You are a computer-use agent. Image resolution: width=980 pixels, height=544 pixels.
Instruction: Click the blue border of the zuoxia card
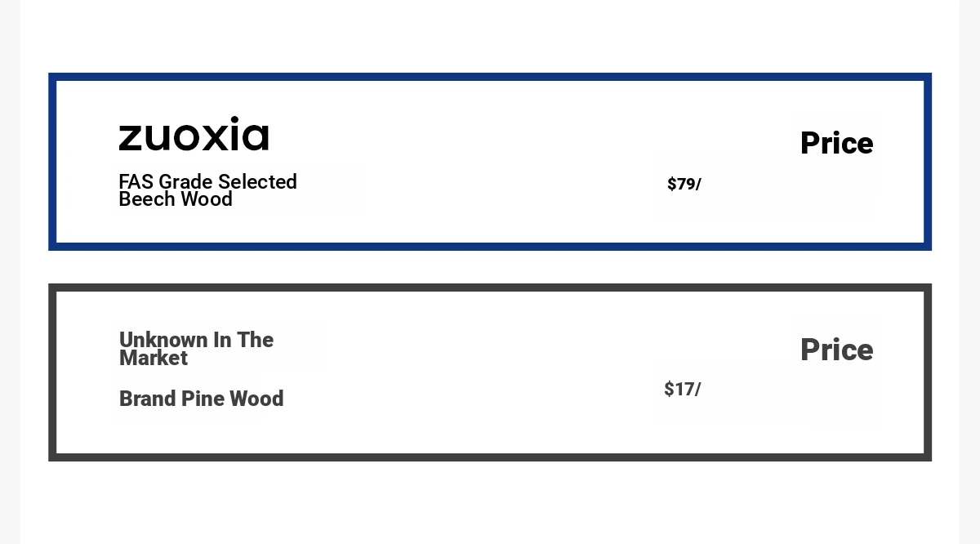tap(490, 77)
